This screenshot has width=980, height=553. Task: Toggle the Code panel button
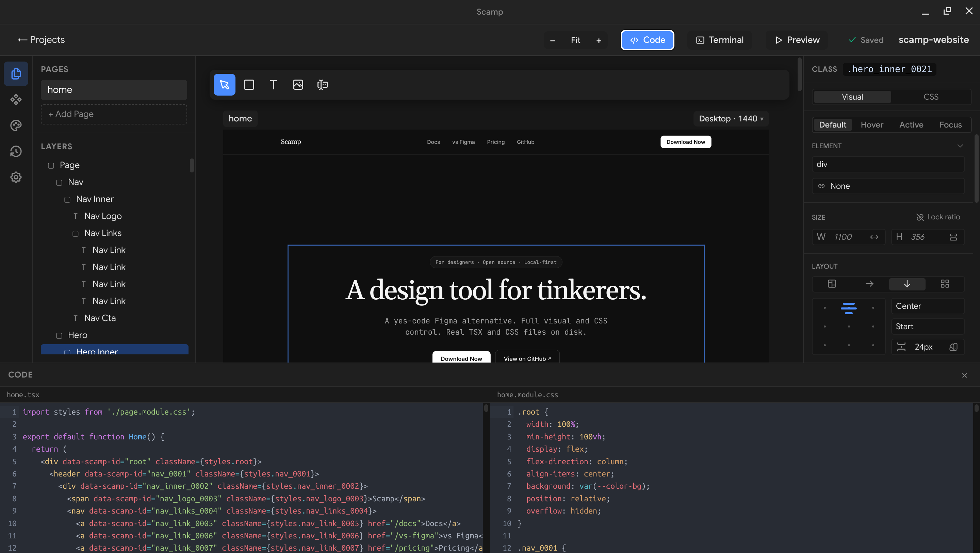pos(648,40)
